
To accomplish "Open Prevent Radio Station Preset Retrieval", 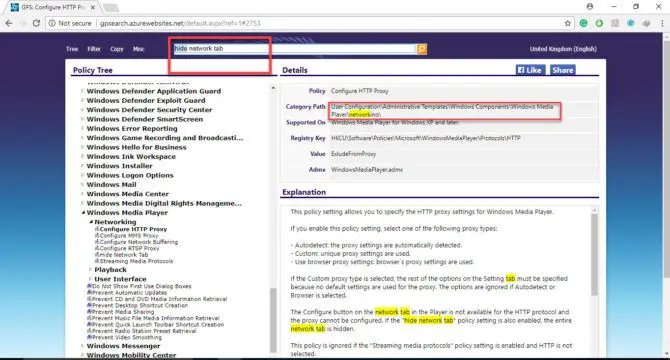I will 144,331.
